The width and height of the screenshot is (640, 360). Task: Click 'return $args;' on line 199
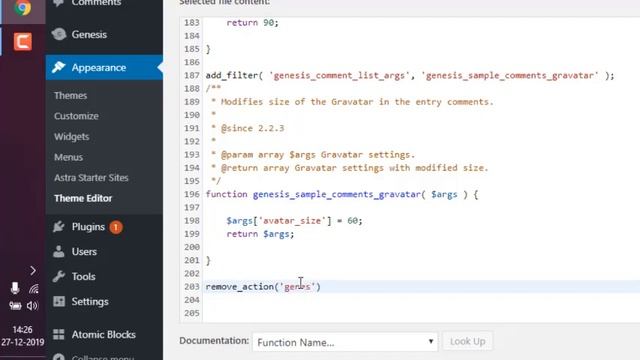260,234
